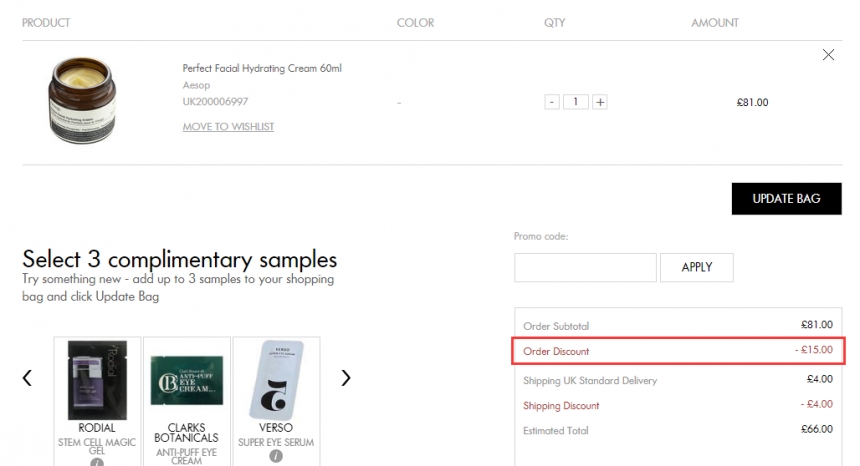Click the Aesop brand name
Image resolution: width=860 pixels, height=466 pixels.
coord(196,86)
